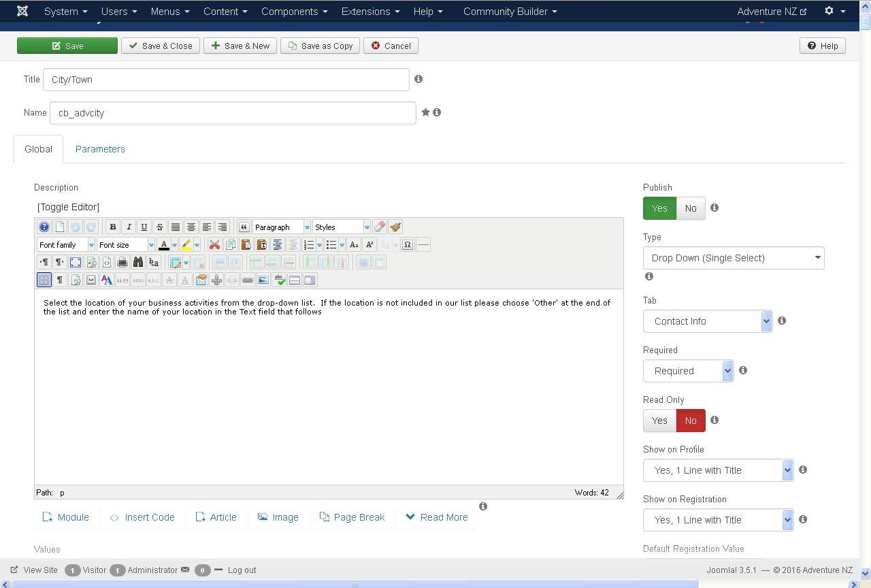Open the Paragraph format dropdown
The height and width of the screenshot is (588, 871).
(x=282, y=227)
